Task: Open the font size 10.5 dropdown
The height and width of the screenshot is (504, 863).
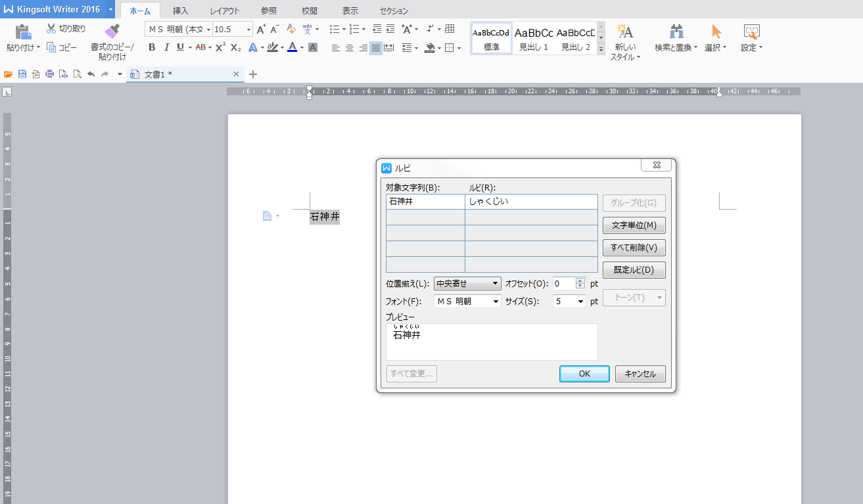Action: coord(248,29)
